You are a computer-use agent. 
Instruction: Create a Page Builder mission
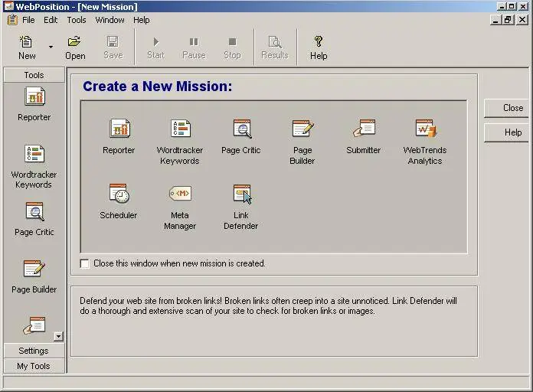(302, 142)
